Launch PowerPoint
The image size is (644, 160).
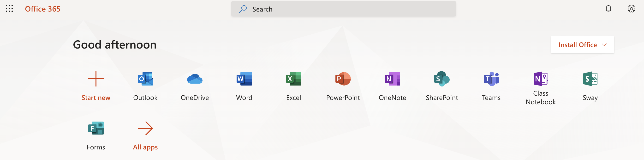click(x=343, y=87)
